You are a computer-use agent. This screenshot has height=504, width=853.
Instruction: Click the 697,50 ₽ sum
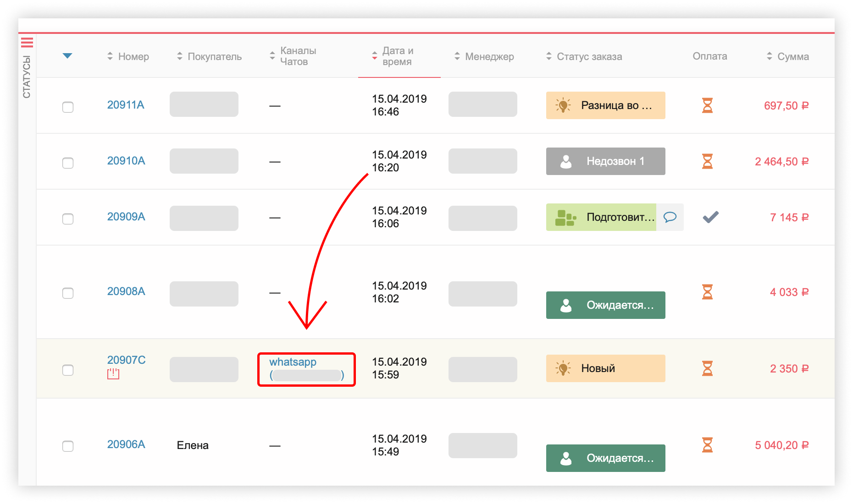pyautogui.click(x=786, y=106)
